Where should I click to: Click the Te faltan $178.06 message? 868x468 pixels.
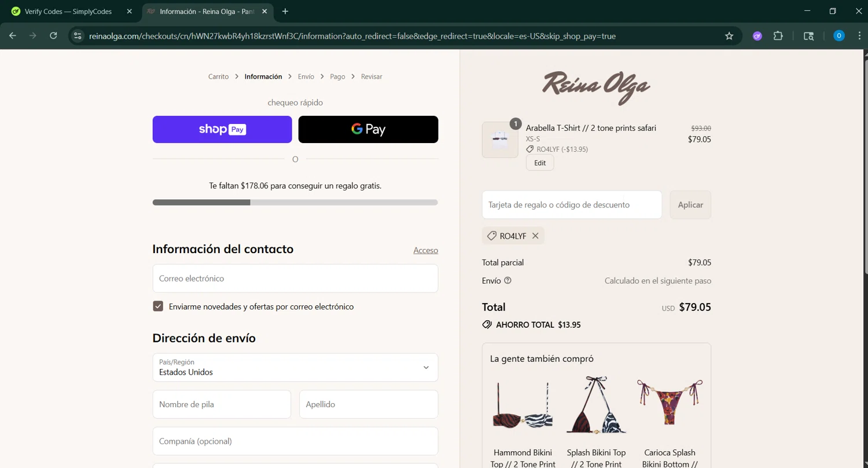[295, 186]
